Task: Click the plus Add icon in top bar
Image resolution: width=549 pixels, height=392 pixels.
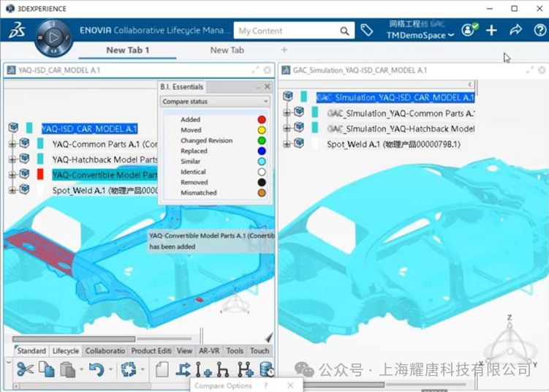Action: 491,31
